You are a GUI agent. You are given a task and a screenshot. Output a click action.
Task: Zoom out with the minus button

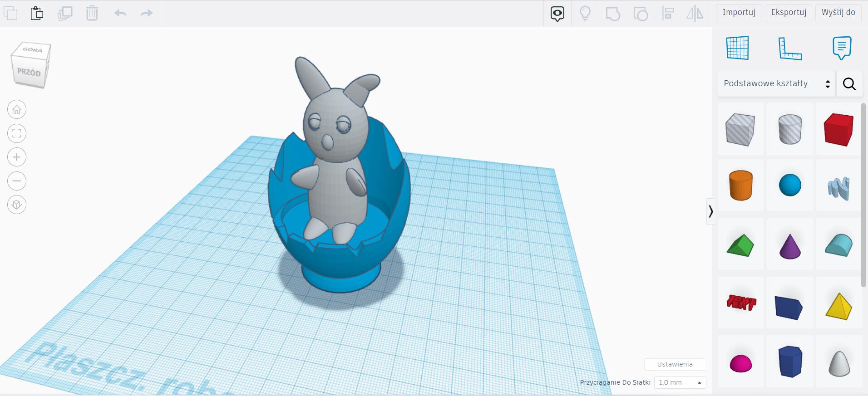[17, 181]
